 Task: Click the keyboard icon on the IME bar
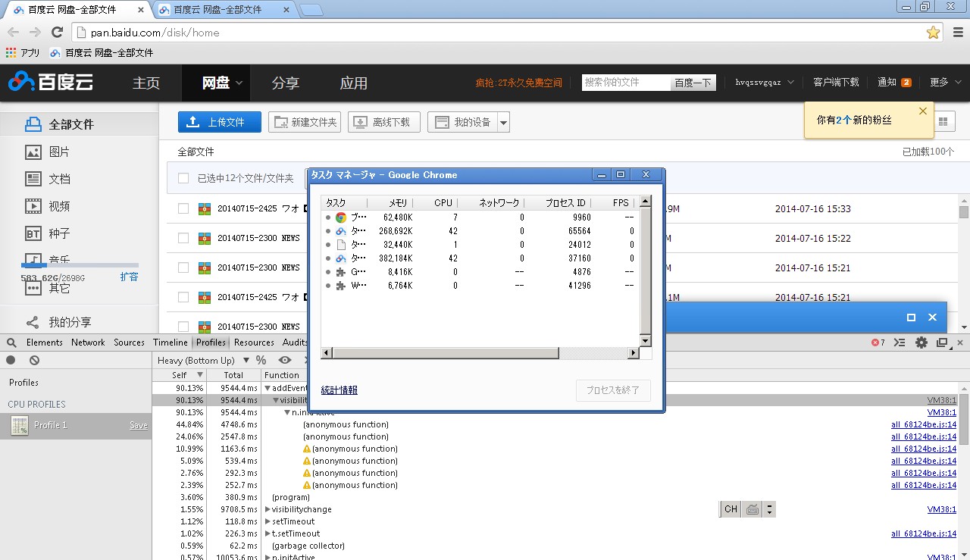coord(753,509)
